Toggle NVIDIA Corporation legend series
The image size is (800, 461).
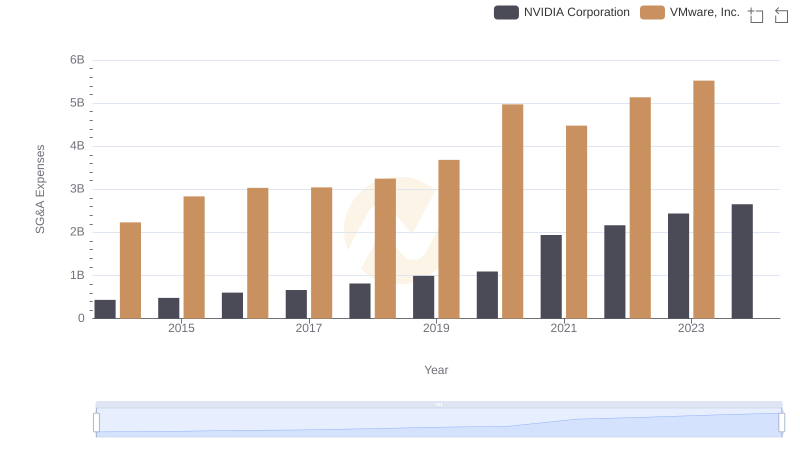[x=562, y=12]
